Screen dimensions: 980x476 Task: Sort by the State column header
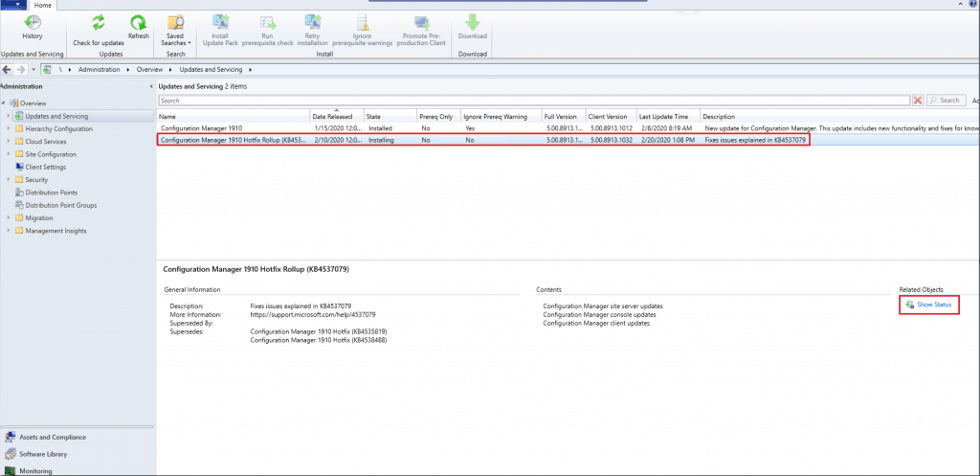tap(390, 116)
